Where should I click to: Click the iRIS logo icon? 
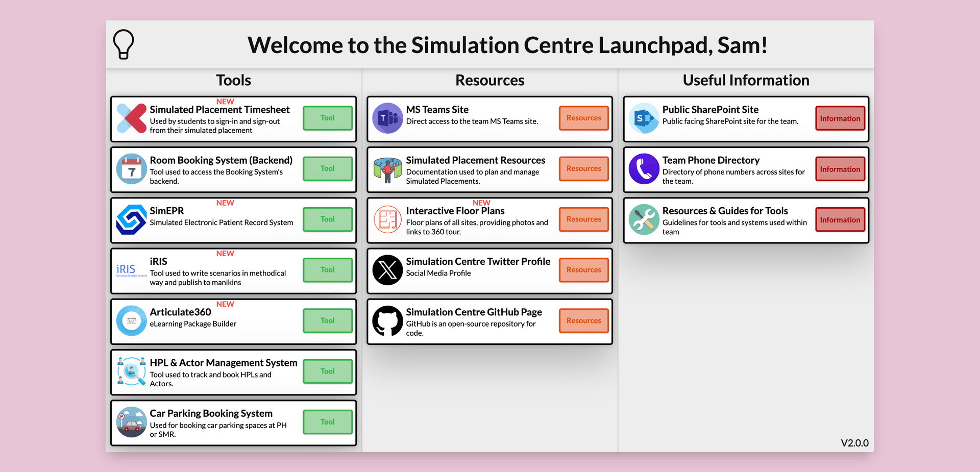(132, 270)
